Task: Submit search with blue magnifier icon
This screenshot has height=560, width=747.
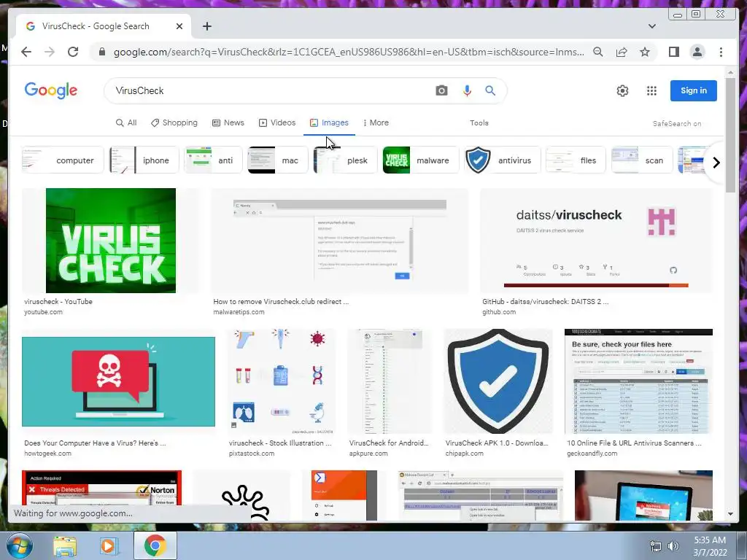Action: click(x=490, y=90)
